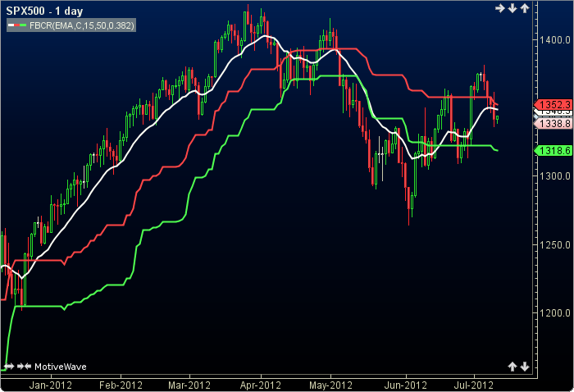
Task: Click the pink 1338.8 price label
Action: [x=553, y=124]
